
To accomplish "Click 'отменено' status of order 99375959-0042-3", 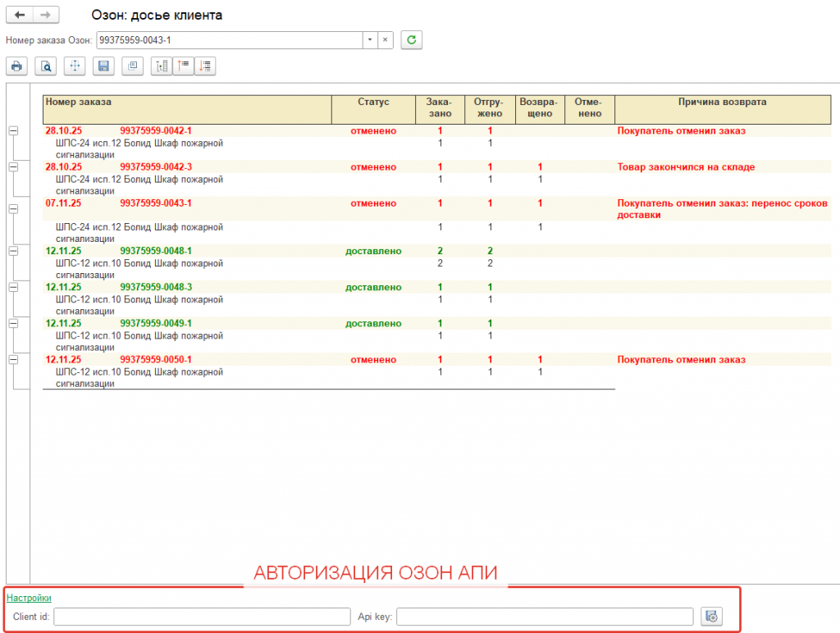I will pos(373,167).
